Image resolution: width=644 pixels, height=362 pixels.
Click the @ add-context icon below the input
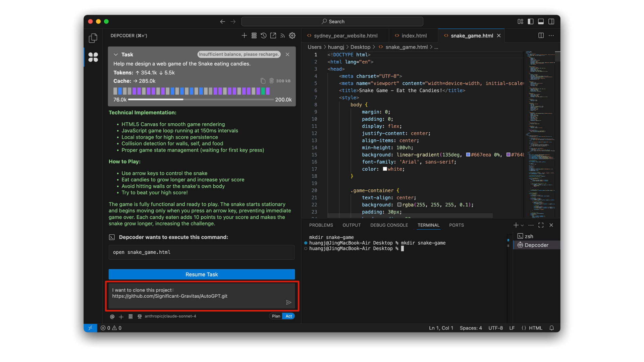(x=112, y=316)
